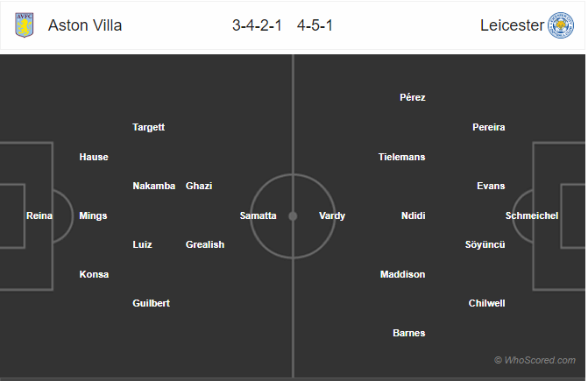Open the Aston Villa team name link
Image resolution: width=588 pixels, height=381 pixels.
pyautogui.click(x=85, y=25)
